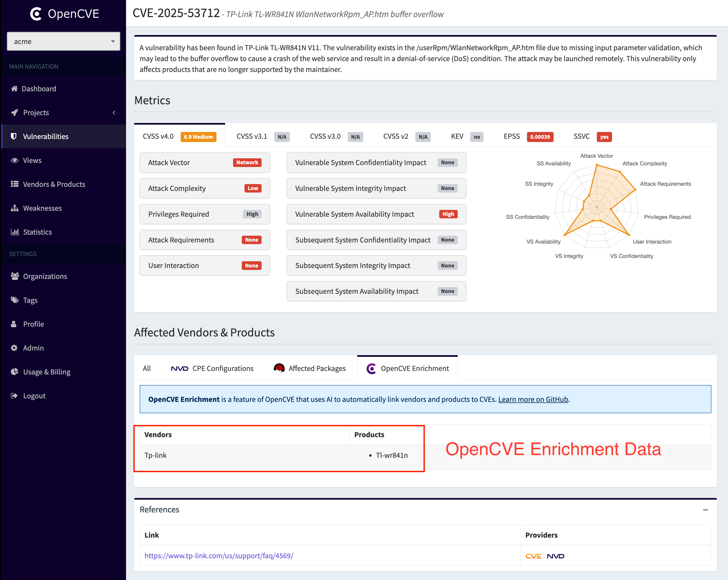This screenshot has width=728, height=580.
Task: Click the Tags icon in sidebar
Action: point(14,300)
